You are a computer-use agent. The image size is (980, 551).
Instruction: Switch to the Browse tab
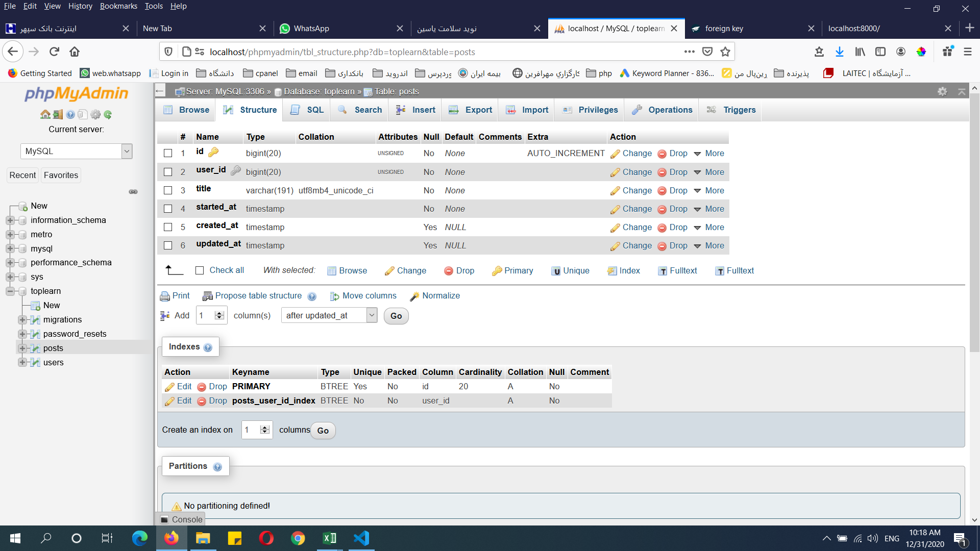(186, 110)
